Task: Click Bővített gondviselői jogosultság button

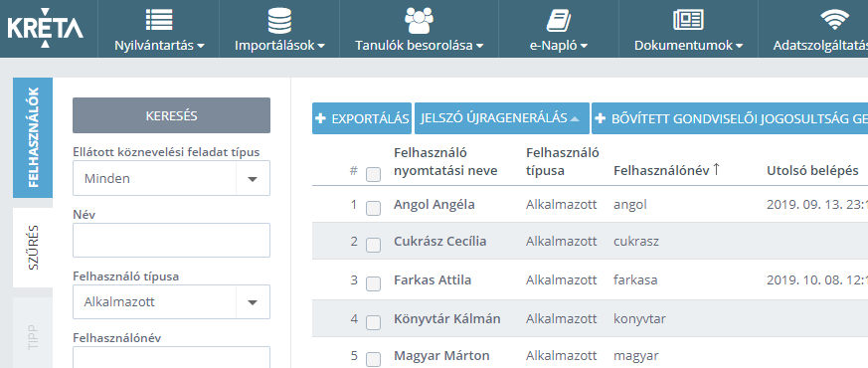Action: tap(730, 118)
